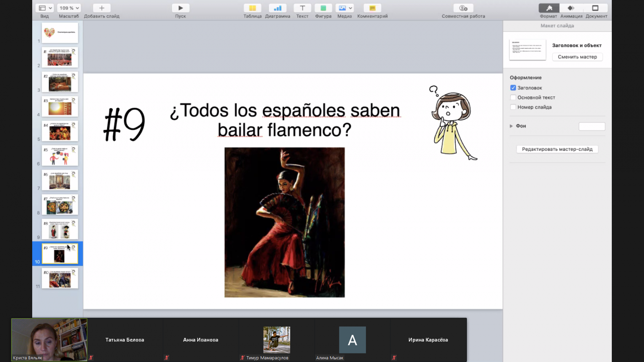Select slide 8 thumbnail with paella images
Viewport: 644px width, 362px height.
(60, 204)
